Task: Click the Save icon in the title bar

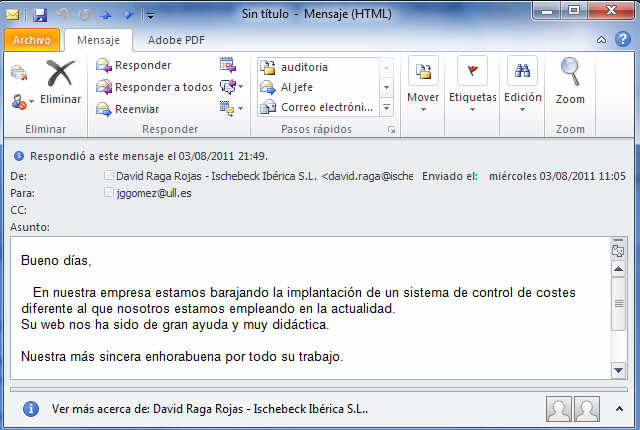Action: click(40, 15)
